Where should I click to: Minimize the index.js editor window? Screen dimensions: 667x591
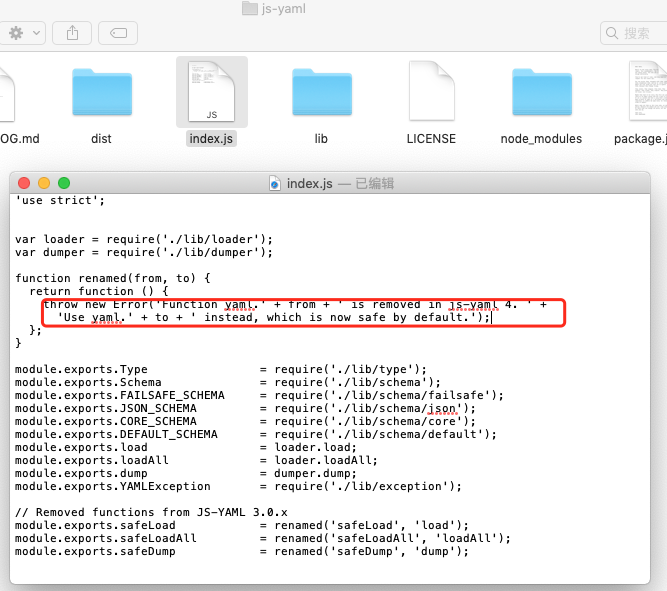point(44,183)
